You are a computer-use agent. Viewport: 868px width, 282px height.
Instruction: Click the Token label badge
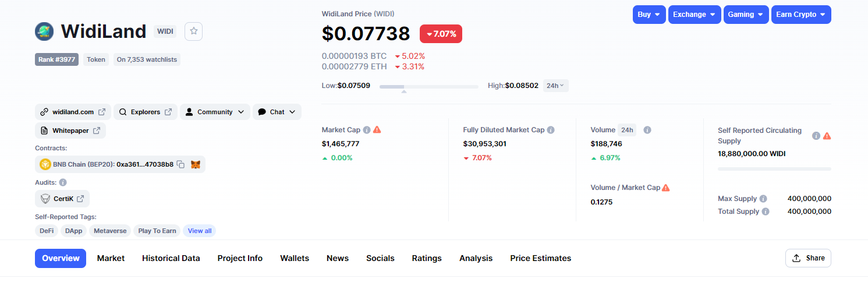96,59
